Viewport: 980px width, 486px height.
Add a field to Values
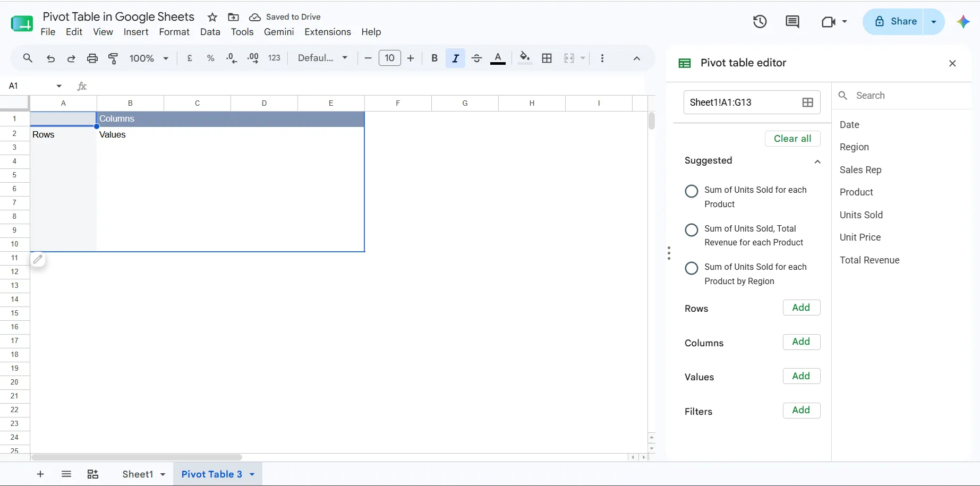click(x=802, y=376)
